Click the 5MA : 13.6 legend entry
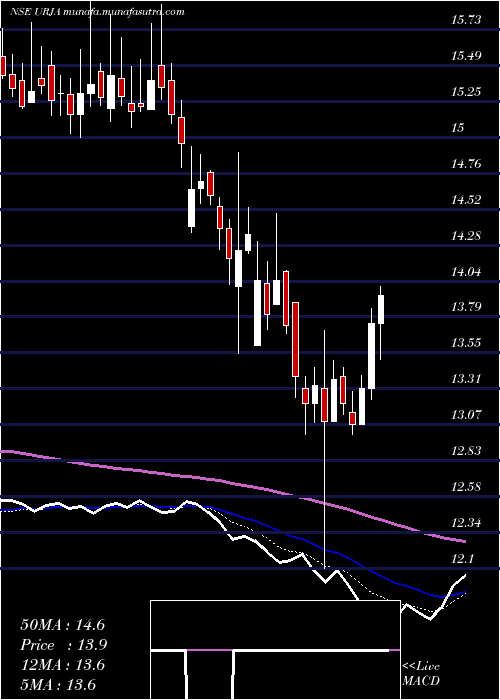The height and width of the screenshot is (700, 500). click(x=58, y=685)
